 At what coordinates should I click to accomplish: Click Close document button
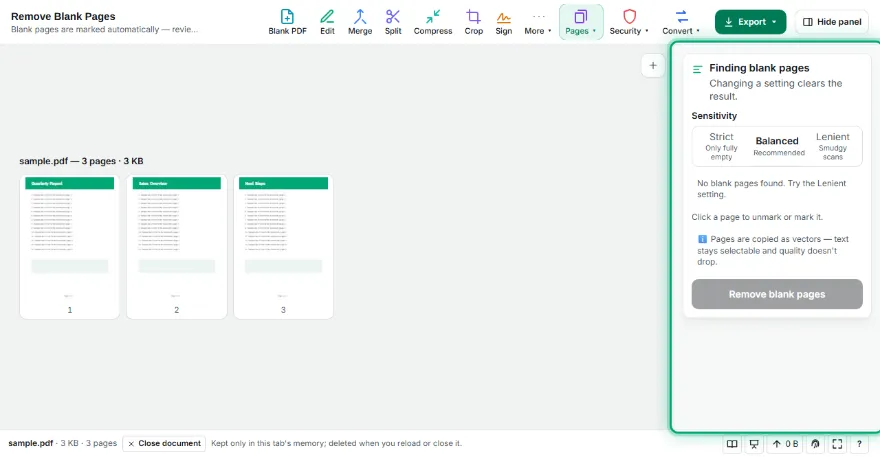click(164, 444)
